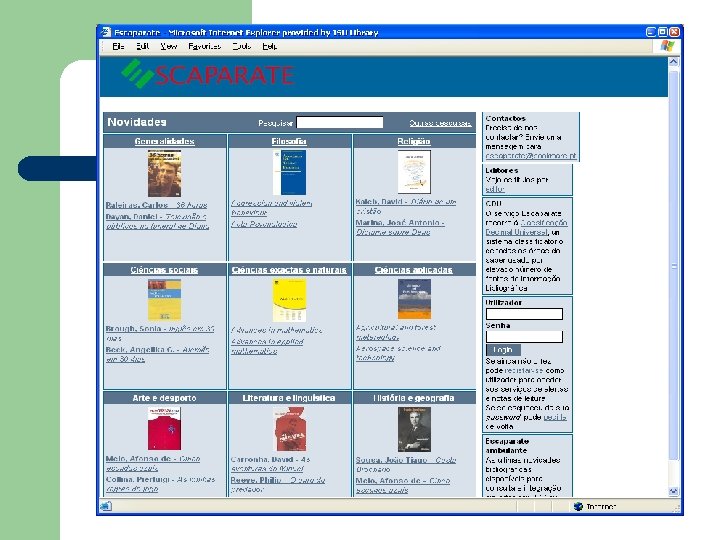Screen dimensions: 720x540
Task: Open the Classificação Decimal Universal link
Action: (527, 227)
